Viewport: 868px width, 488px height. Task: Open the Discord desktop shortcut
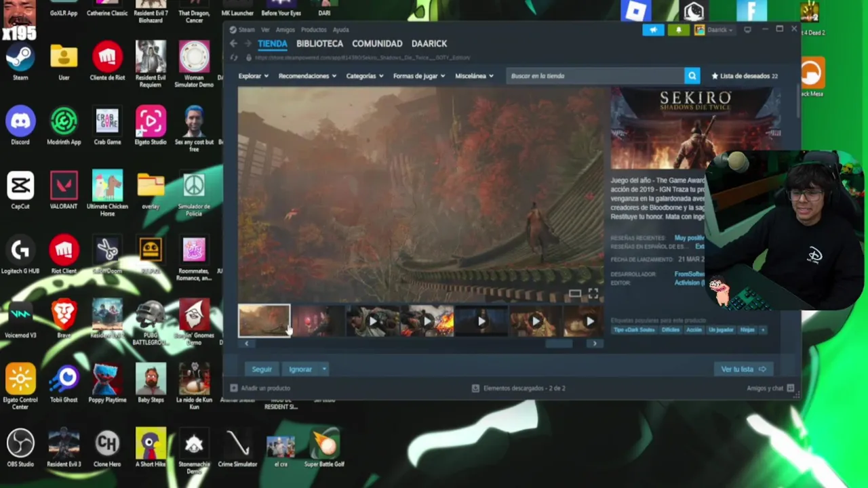[20, 125]
